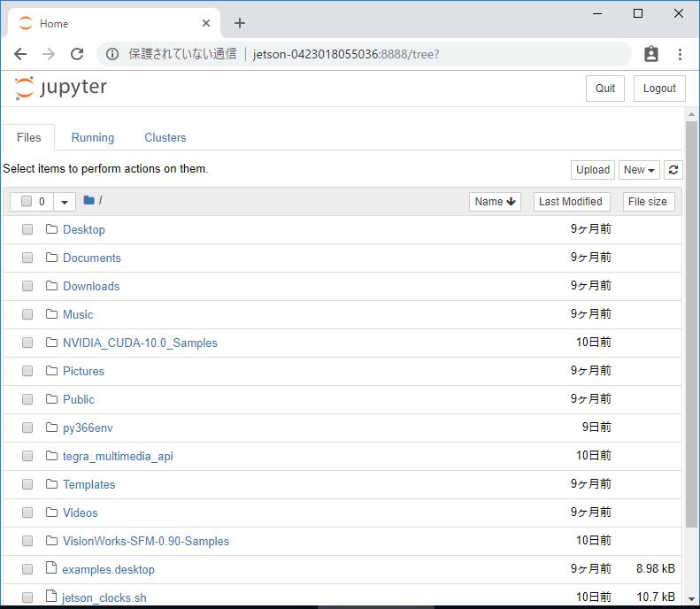Viewport: 700px width, 609px height.
Task: Open a new browser tab
Action: pyautogui.click(x=240, y=23)
